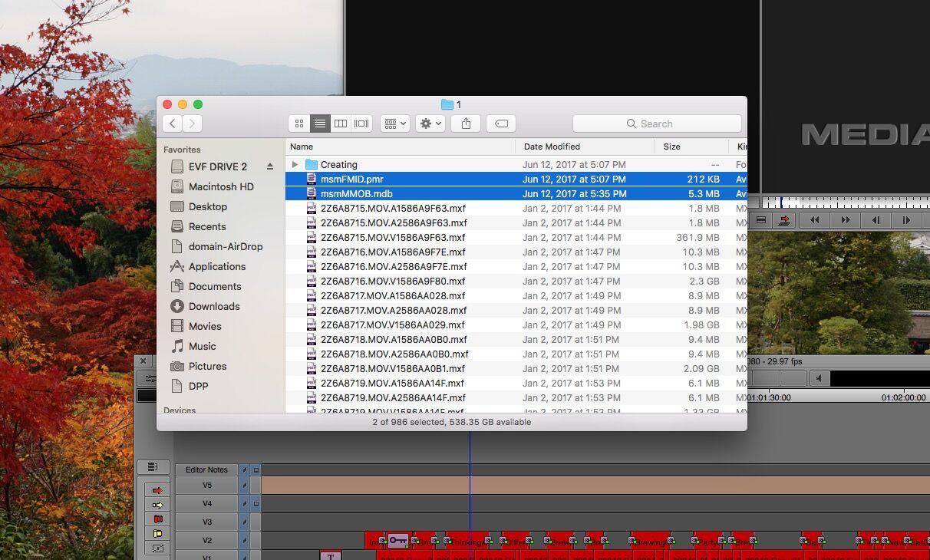This screenshot has width=930, height=560.
Task: Toggle the monitor cell on track V4
Action: coord(256,504)
